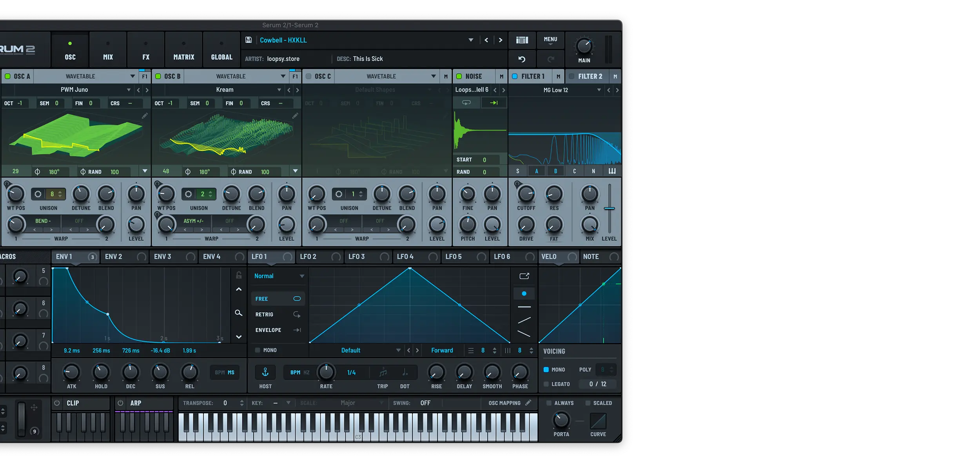This screenshot has height=470, width=980.
Task: Toggle voicing MONO checkbox
Action: point(546,369)
